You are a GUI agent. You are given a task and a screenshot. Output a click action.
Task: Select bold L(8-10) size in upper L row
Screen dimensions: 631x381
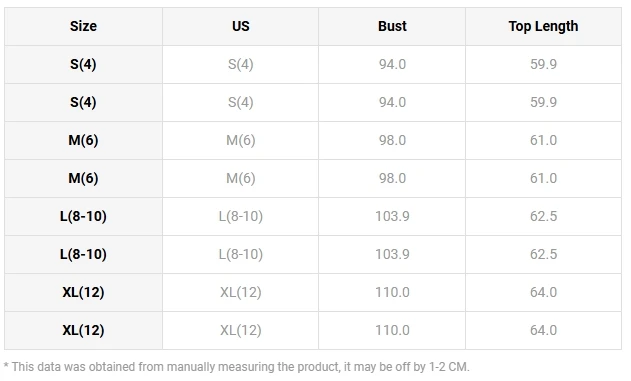click(x=83, y=216)
